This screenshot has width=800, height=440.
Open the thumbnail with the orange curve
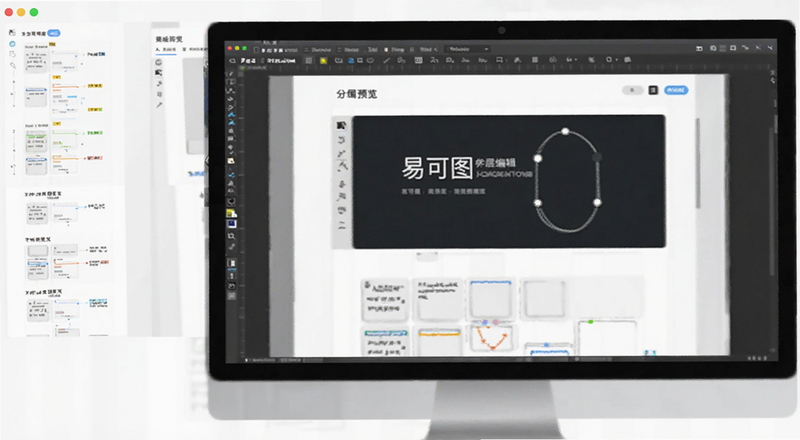point(491,338)
